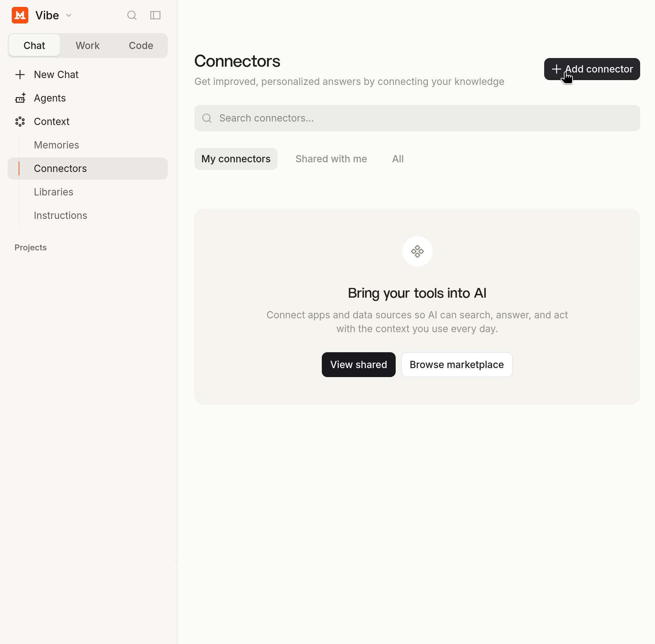Start a New Chat

pos(88,75)
